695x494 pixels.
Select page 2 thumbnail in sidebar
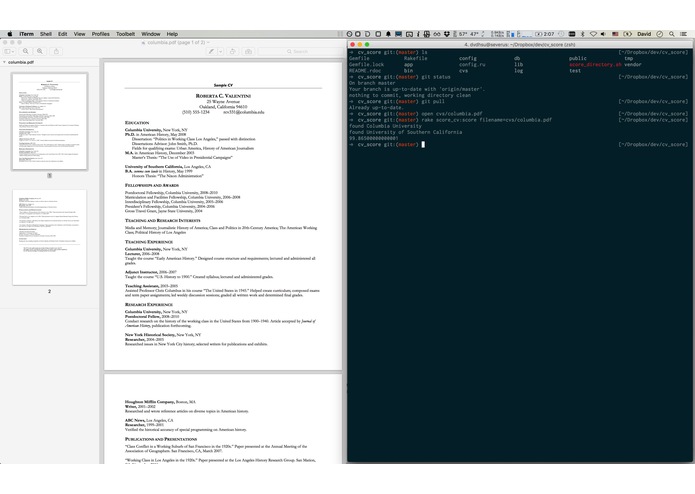click(x=50, y=237)
